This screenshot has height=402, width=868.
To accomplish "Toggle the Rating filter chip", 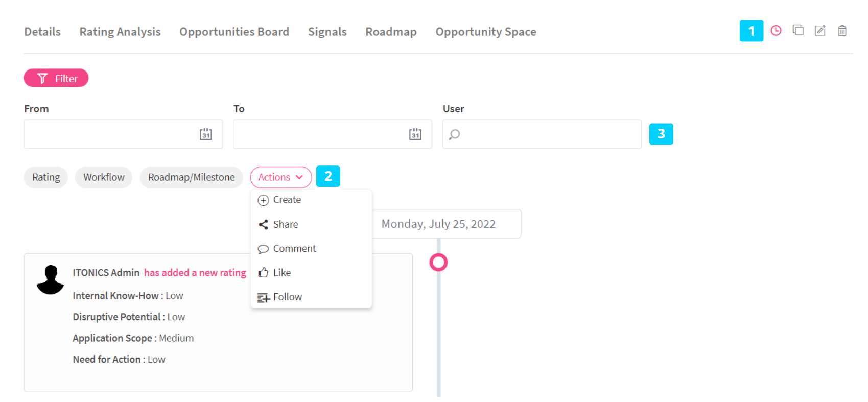I will tap(46, 177).
